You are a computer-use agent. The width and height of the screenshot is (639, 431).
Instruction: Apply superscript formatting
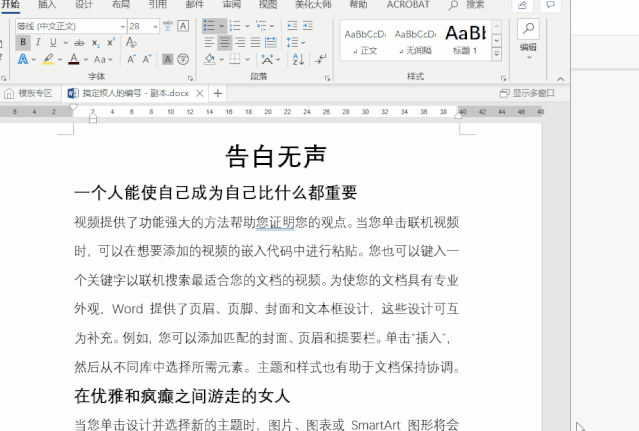pos(112,43)
